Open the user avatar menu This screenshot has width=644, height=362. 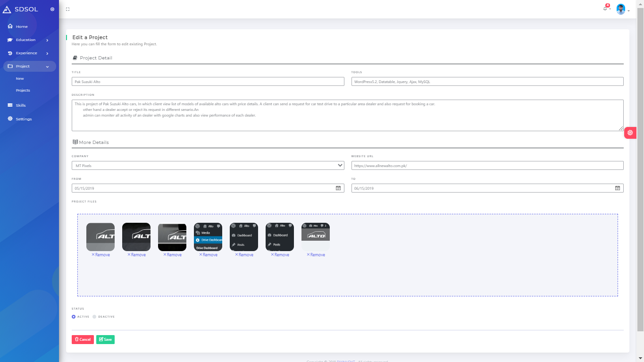[621, 9]
